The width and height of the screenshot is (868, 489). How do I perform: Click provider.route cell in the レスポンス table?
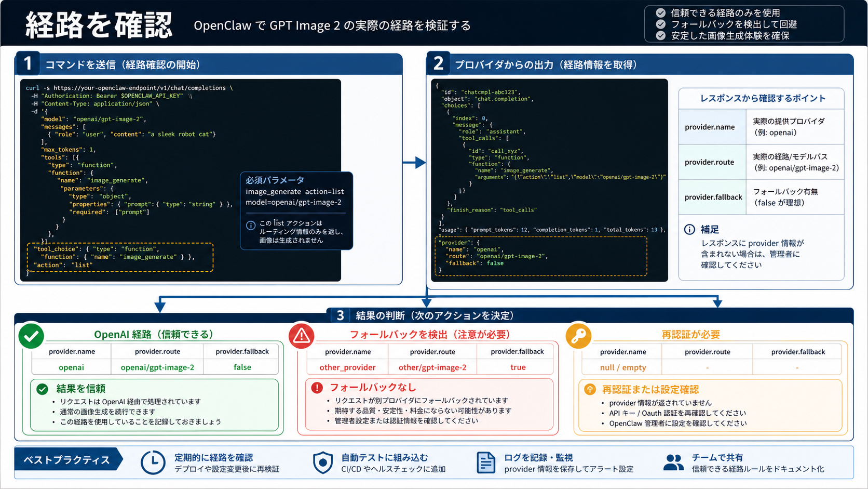pyautogui.click(x=712, y=162)
